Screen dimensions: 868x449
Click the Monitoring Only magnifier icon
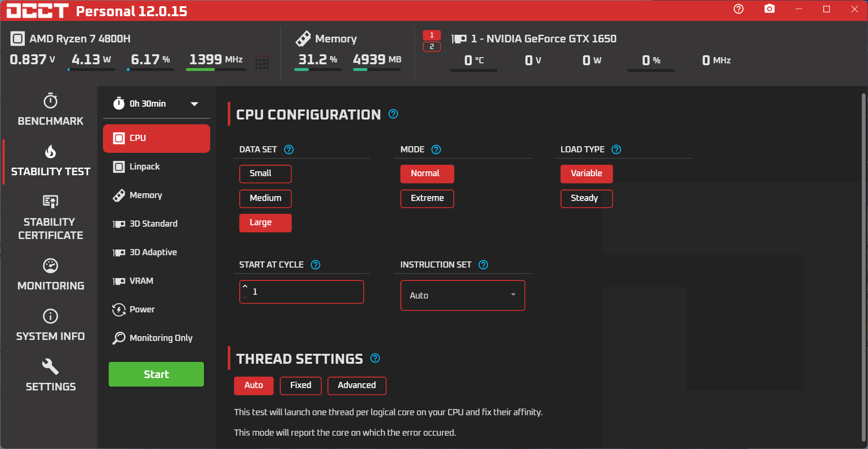119,338
